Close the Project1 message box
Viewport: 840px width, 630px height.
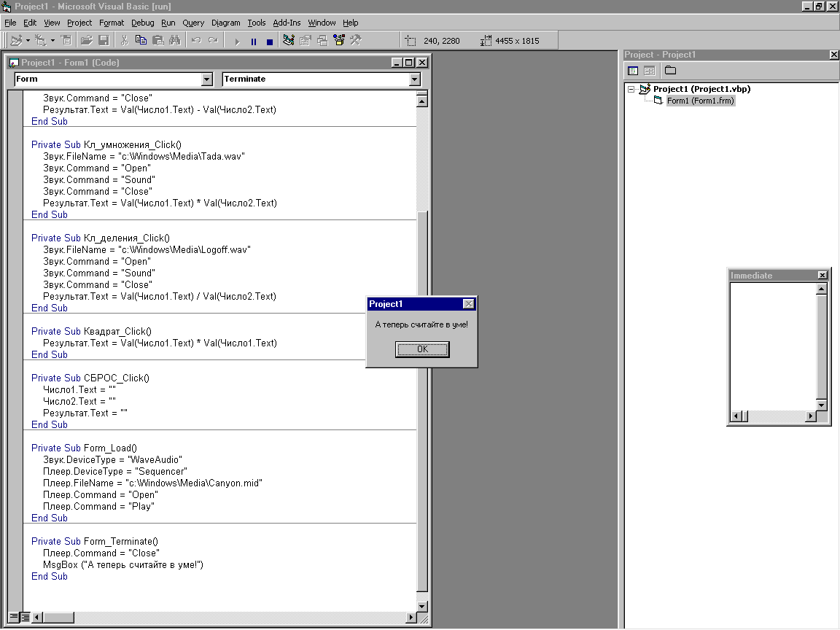click(x=468, y=304)
